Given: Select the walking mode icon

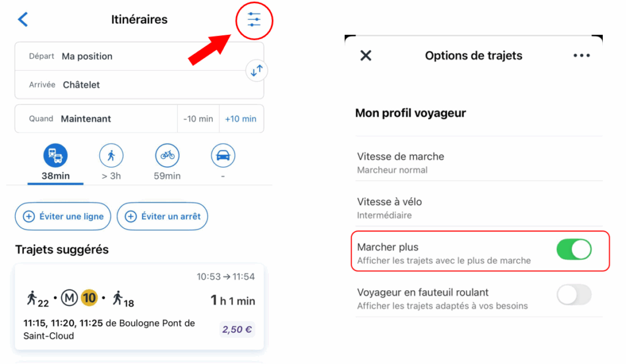Looking at the screenshot, I should click(111, 156).
